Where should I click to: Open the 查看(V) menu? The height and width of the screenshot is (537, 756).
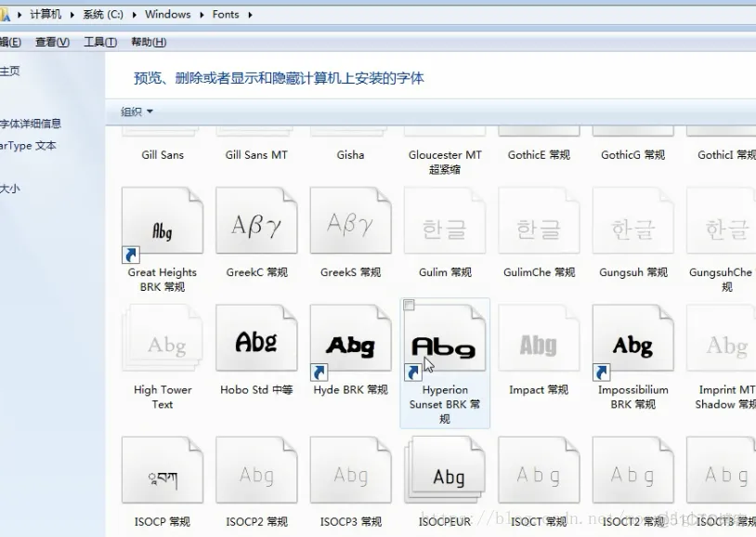coord(52,42)
